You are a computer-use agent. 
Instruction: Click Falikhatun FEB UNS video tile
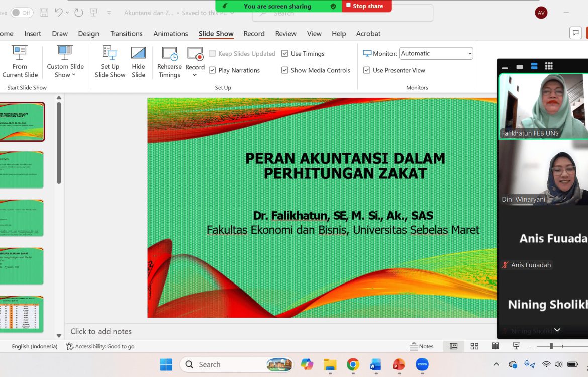[543, 106]
